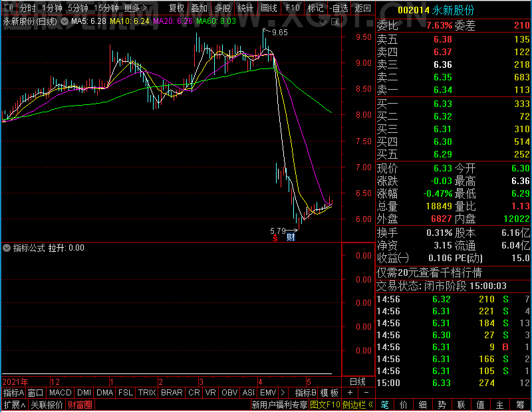Screen dimensions: 532x412
Task: Select the 值 value tab
Action: [x=480, y=405]
